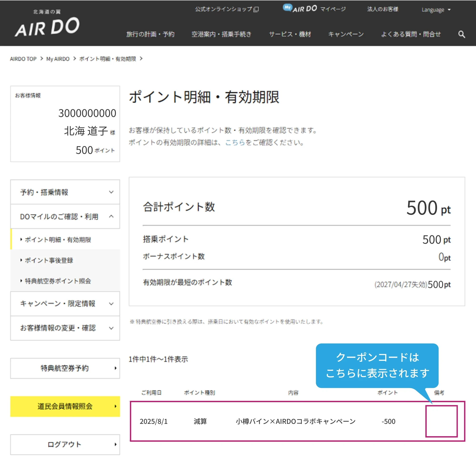This screenshot has height=460, width=476.
Task: Click the 特典航空券予約 button
Action: tap(65, 368)
